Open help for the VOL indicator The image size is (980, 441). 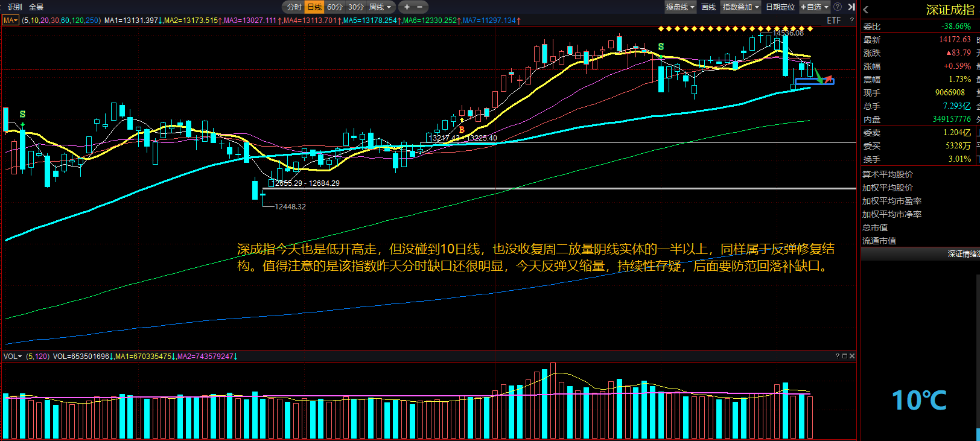coord(838,357)
